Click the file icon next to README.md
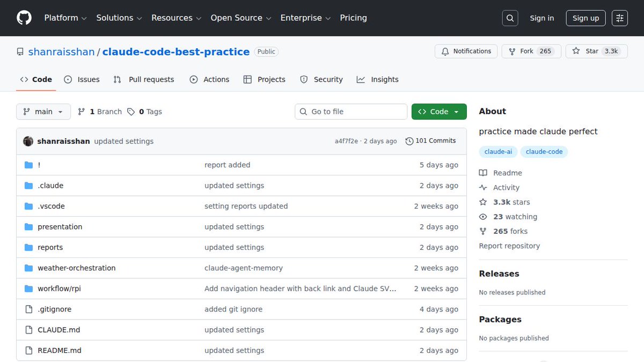This screenshot has height=362, width=644. [29, 350]
